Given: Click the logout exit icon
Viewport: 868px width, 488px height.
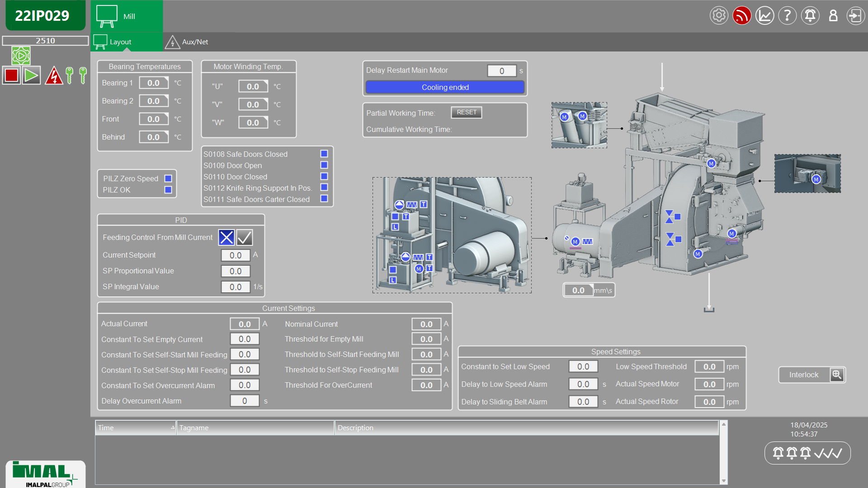Looking at the screenshot, I should tap(855, 16).
